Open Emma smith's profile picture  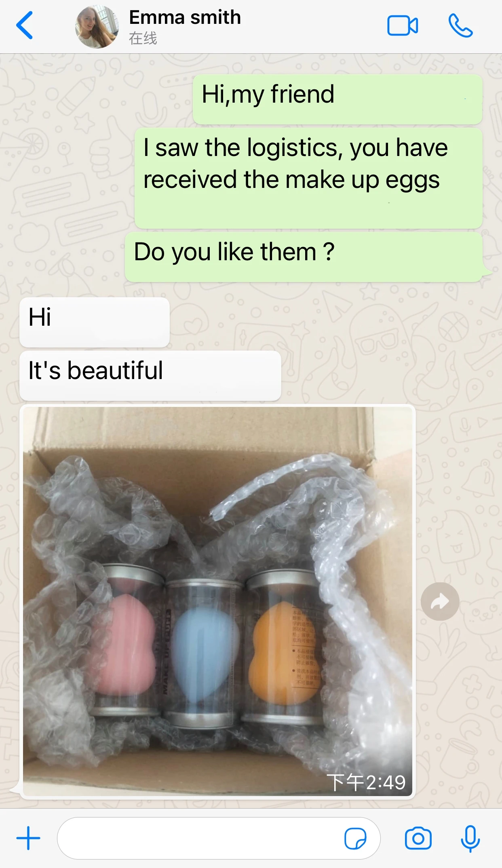pyautogui.click(x=97, y=27)
